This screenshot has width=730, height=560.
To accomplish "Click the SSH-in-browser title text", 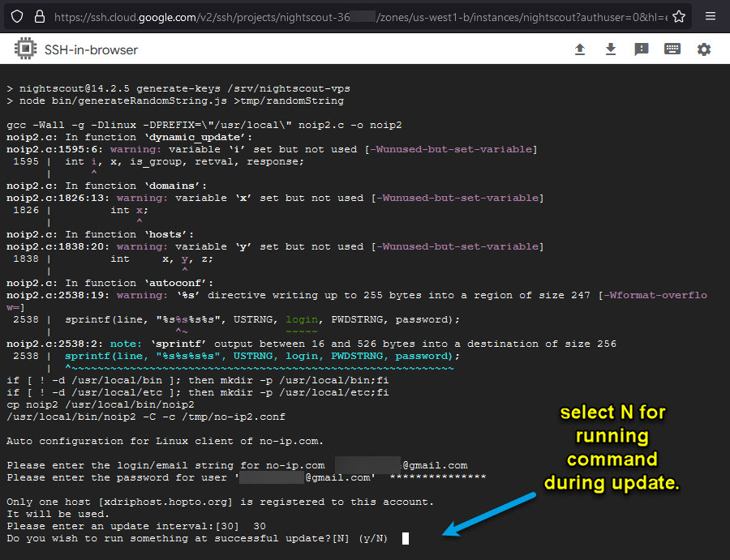I will click(91, 49).
